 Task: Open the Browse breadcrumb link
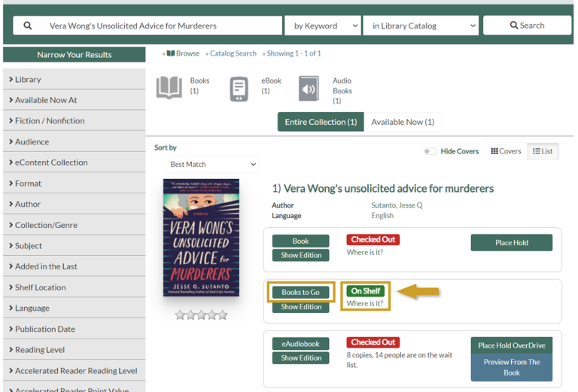[x=184, y=53]
